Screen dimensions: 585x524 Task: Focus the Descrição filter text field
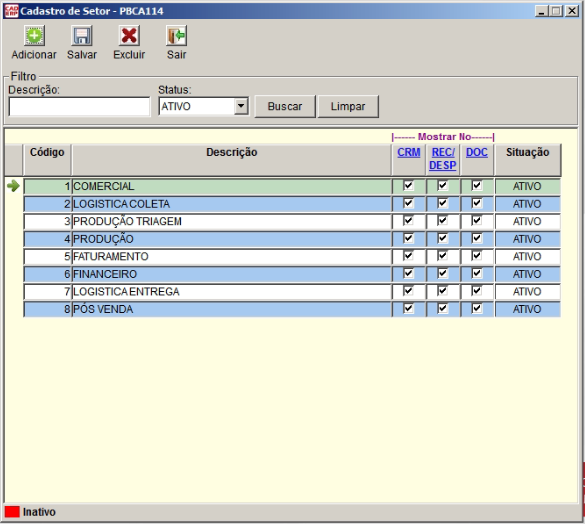point(79,107)
